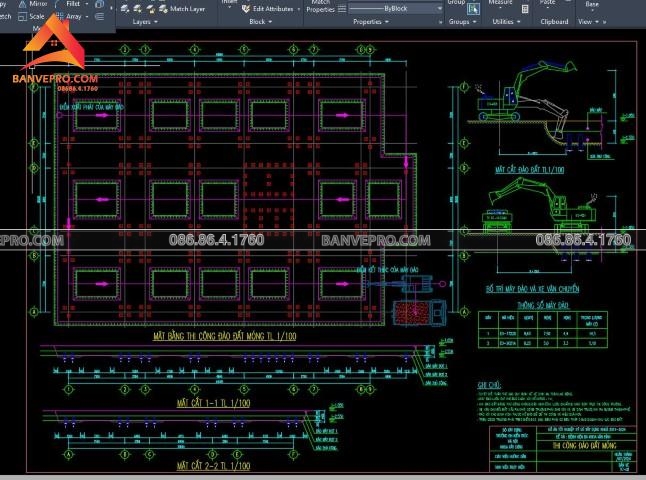Viewport: 646px width, 480px height.
Task: Click the Fillet tool
Action: pyautogui.click(x=69, y=4)
